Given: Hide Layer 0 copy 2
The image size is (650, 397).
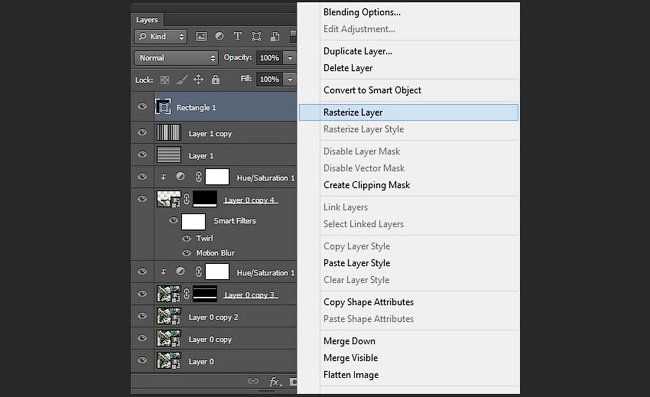Looking at the screenshot, I should pos(142,316).
